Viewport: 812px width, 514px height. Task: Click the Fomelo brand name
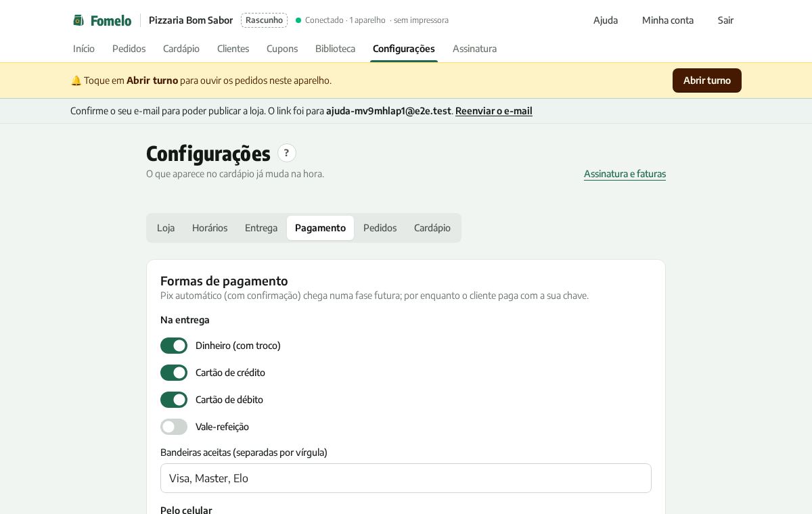point(111,20)
